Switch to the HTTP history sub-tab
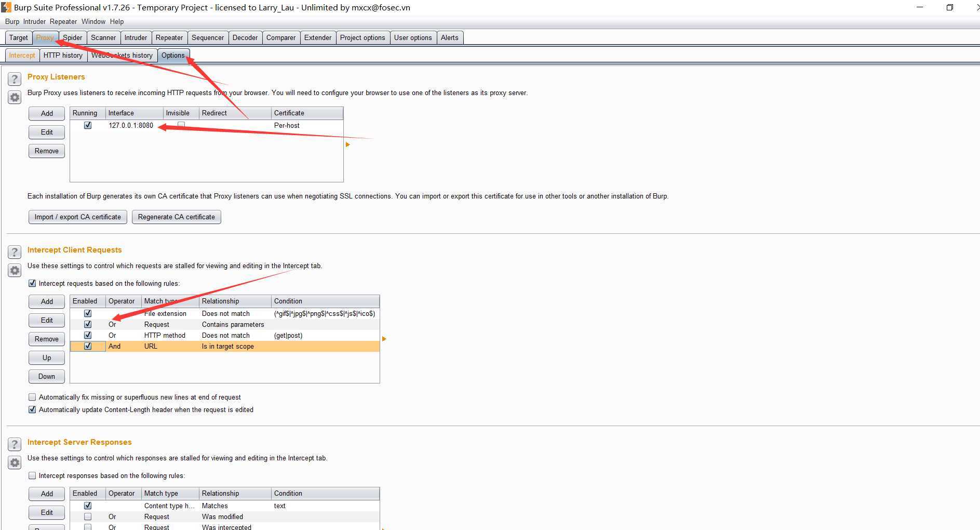 (x=63, y=55)
